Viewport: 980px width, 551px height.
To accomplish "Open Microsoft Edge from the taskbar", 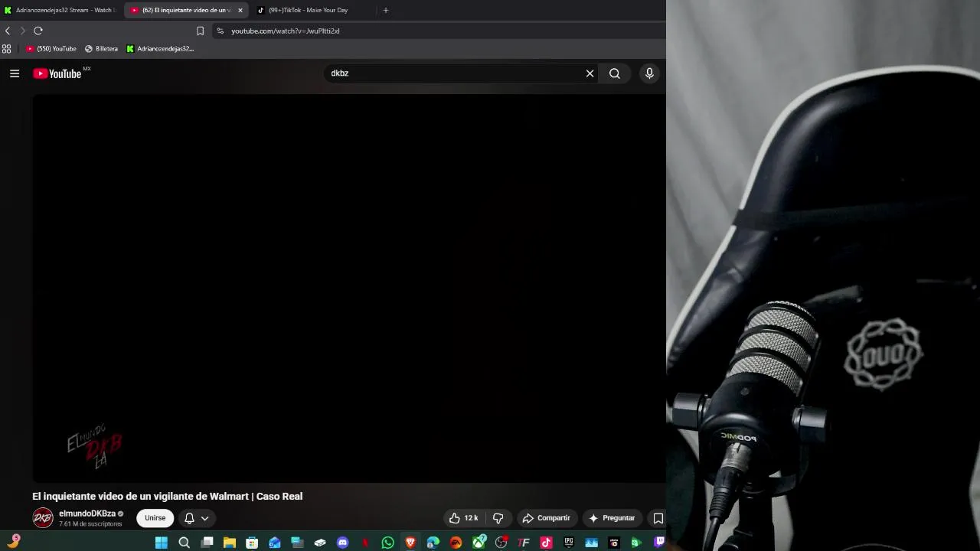I will click(433, 543).
